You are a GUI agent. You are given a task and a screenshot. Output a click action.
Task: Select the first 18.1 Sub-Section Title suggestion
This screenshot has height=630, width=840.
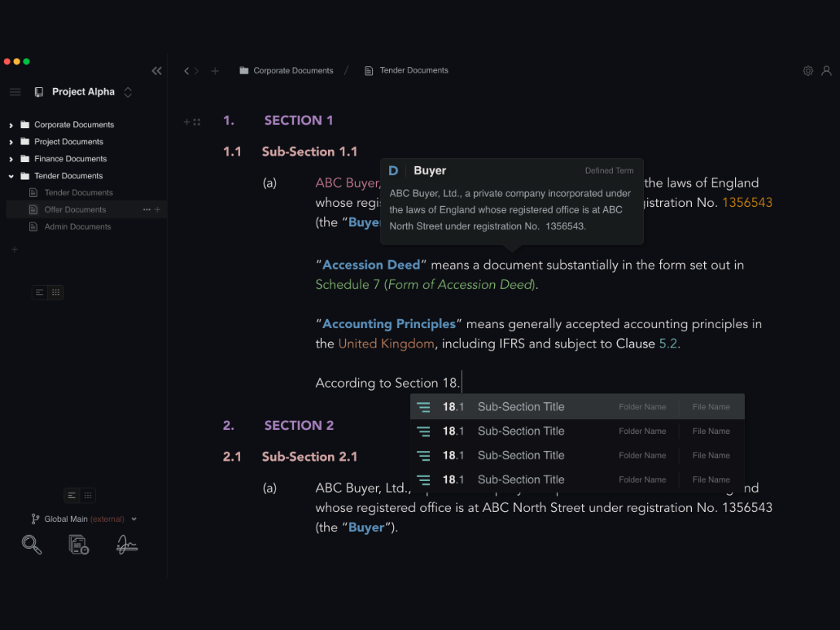click(520, 406)
